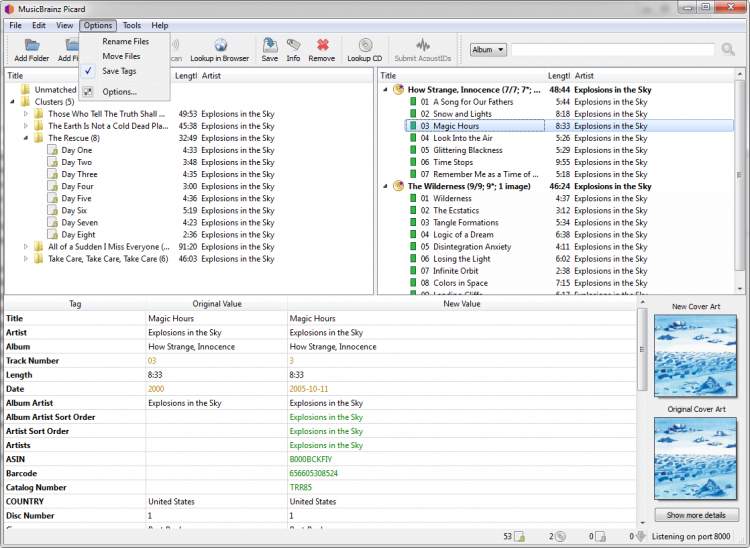
Task: Click the right pane Title column header
Action: tap(462, 76)
